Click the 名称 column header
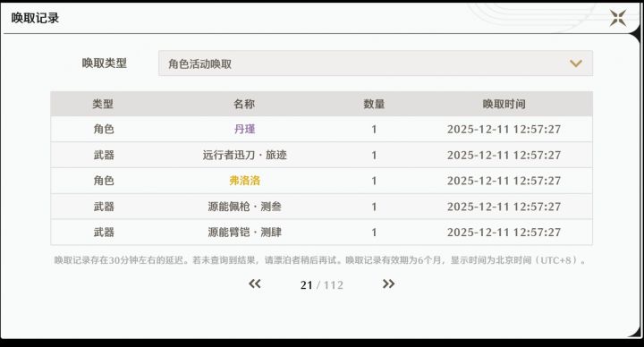 pos(244,104)
